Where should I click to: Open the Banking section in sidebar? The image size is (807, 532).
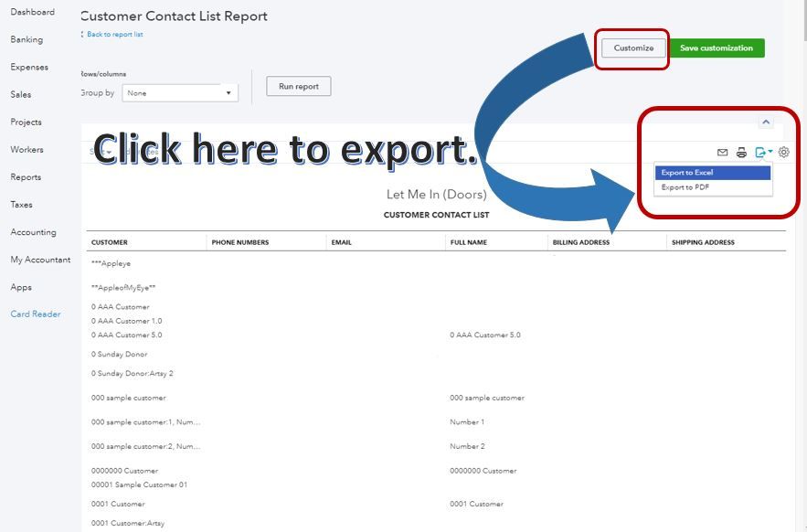27,39
